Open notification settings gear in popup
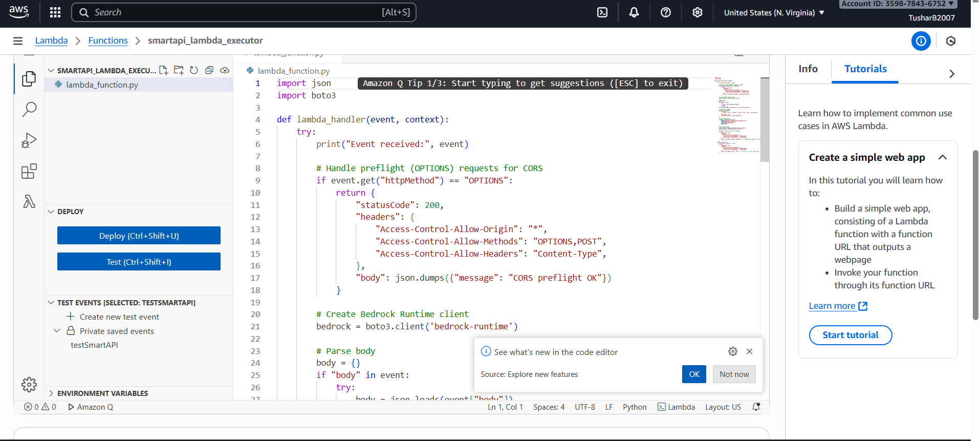 pyautogui.click(x=733, y=351)
